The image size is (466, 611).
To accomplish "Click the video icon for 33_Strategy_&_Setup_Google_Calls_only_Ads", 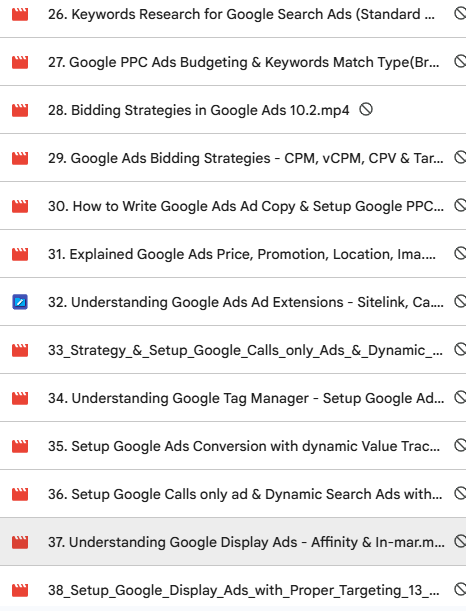I will (20, 350).
